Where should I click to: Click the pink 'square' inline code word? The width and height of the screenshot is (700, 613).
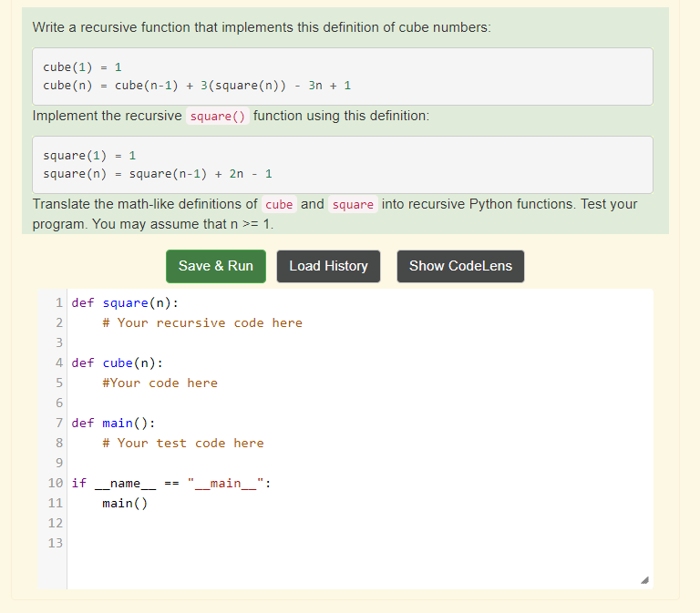coord(353,204)
